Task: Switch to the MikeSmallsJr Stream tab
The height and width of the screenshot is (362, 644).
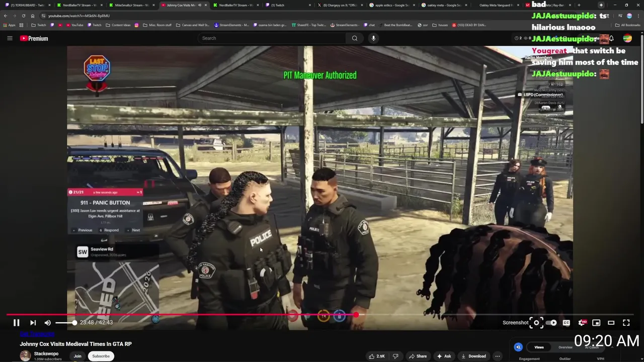Action: (x=132, y=5)
